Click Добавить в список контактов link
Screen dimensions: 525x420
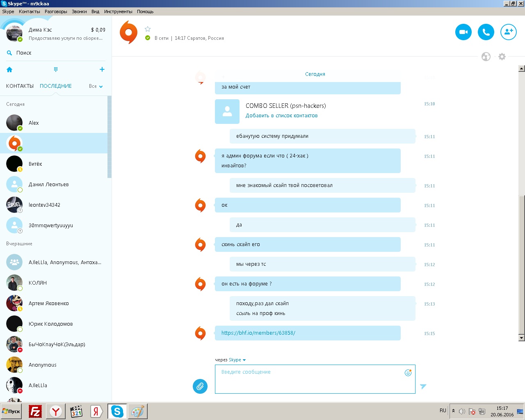[281, 116]
